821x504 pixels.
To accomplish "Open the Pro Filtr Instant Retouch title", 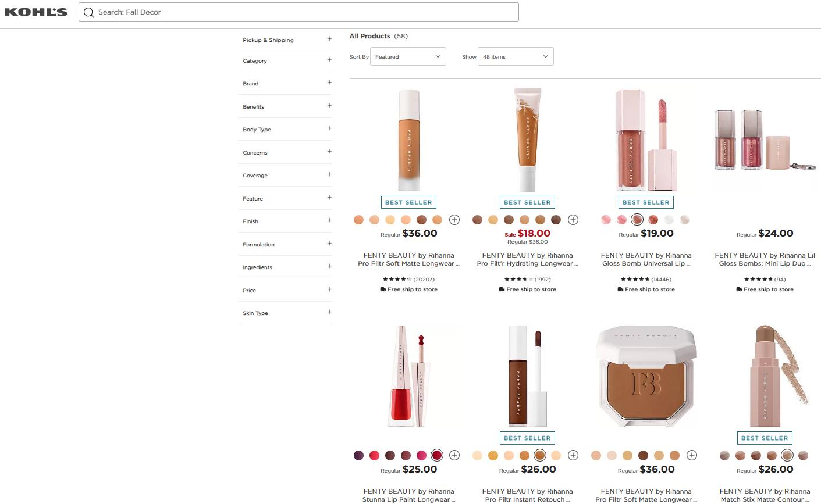I will 527,495.
